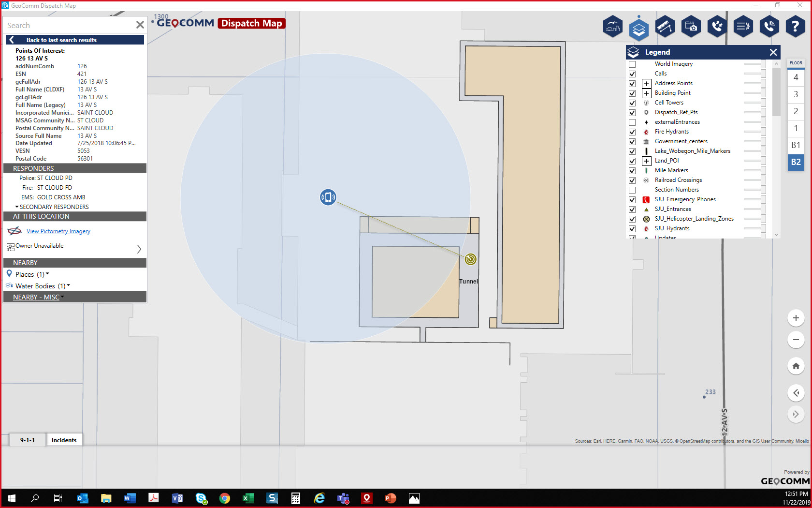Zoom in with the plus map button

(796, 318)
